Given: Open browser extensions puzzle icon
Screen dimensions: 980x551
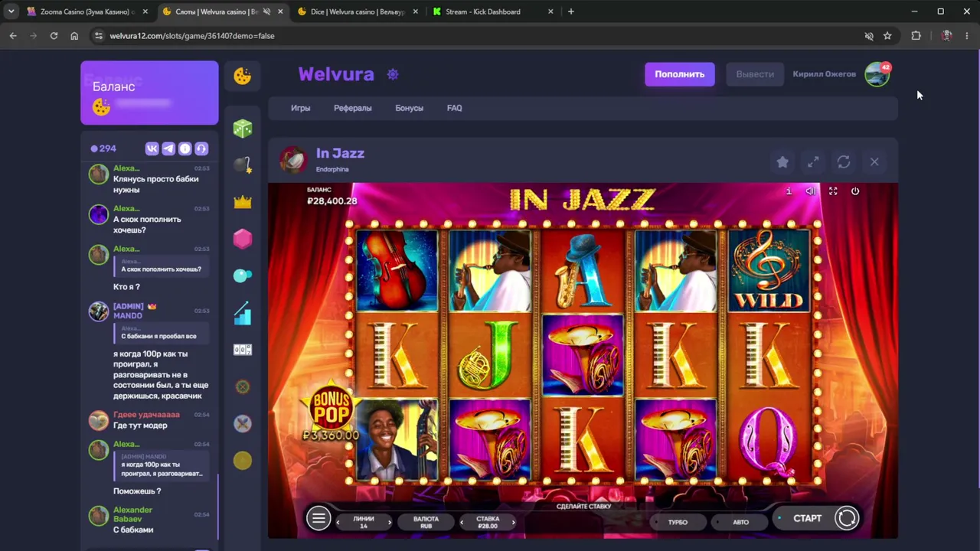Looking at the screenshot, I should point(916,36).
